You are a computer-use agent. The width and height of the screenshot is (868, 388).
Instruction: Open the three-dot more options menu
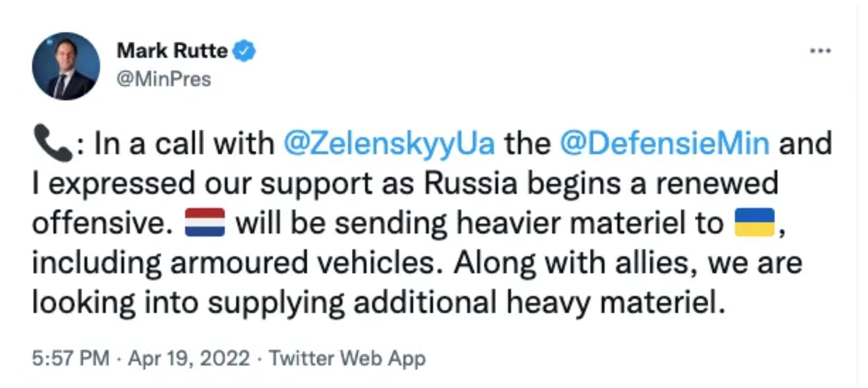(x=821, y=51)
